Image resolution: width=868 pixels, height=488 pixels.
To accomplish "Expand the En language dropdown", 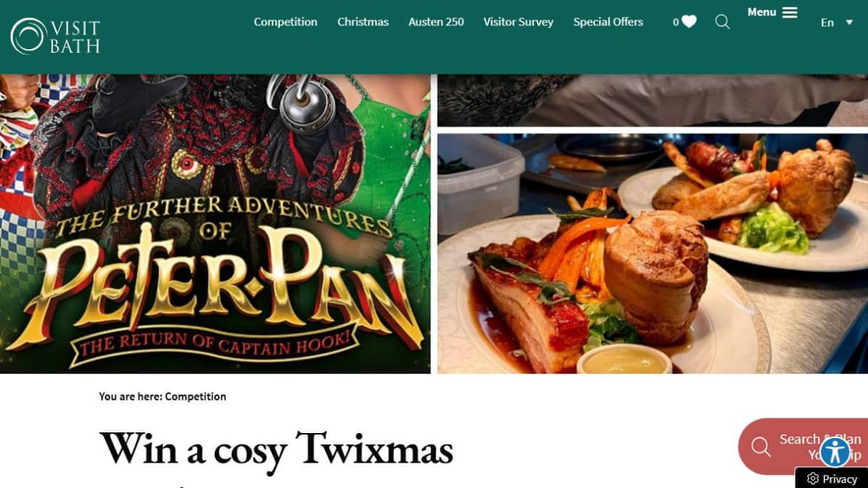I will click(837, 22).
